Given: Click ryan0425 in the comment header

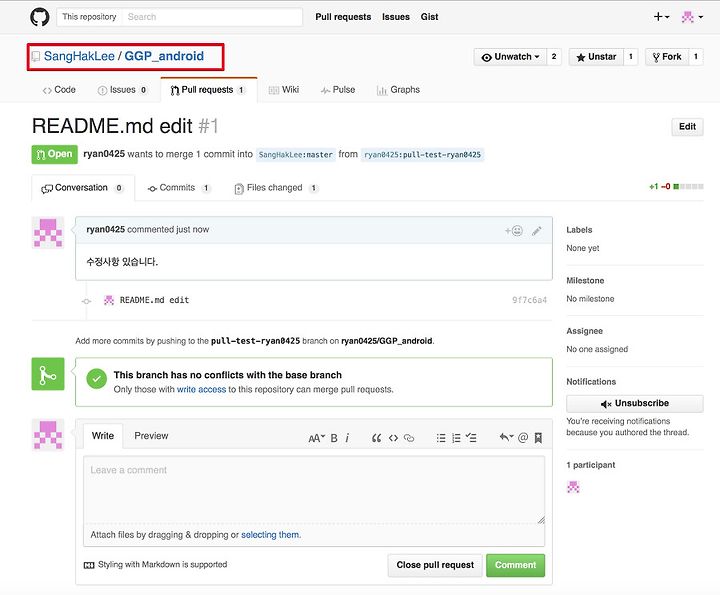Looking at the screenshot, I should coord(106,229).
